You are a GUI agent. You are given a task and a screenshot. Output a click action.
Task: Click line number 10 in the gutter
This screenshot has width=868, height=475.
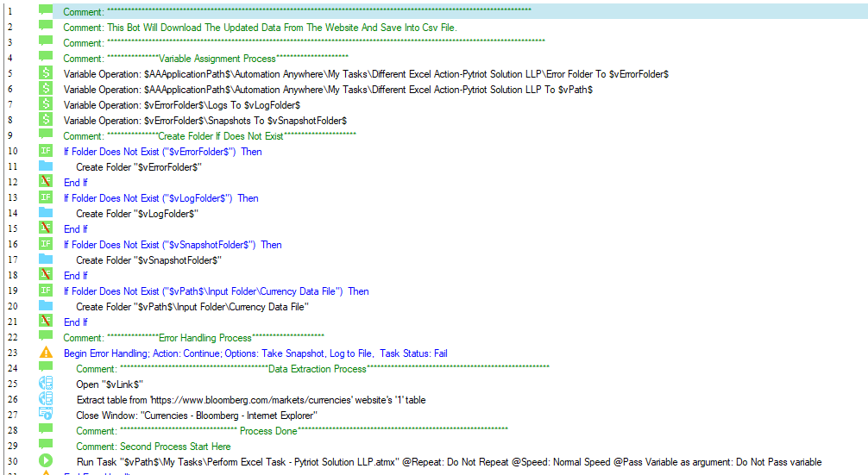[12, 151]
